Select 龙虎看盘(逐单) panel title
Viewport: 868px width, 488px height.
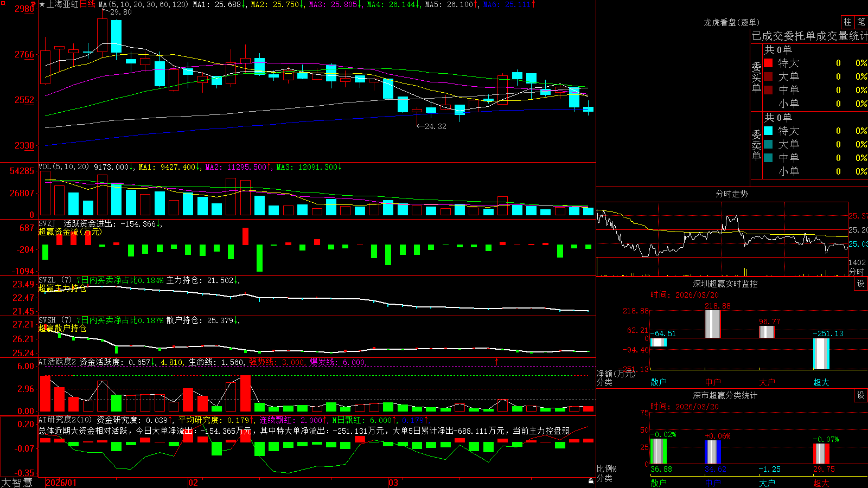click(731, 22)
